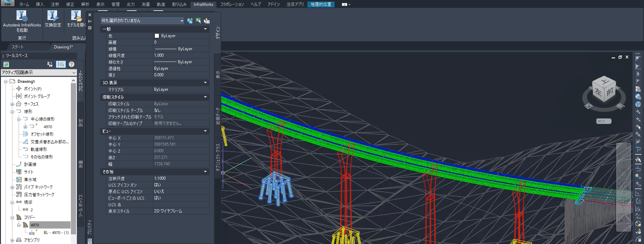
Task: Collapse the 線形 tree node
Action: coord(12,112)
